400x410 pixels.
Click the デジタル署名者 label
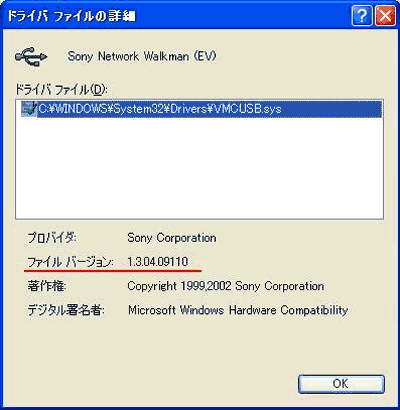(66, 311)
